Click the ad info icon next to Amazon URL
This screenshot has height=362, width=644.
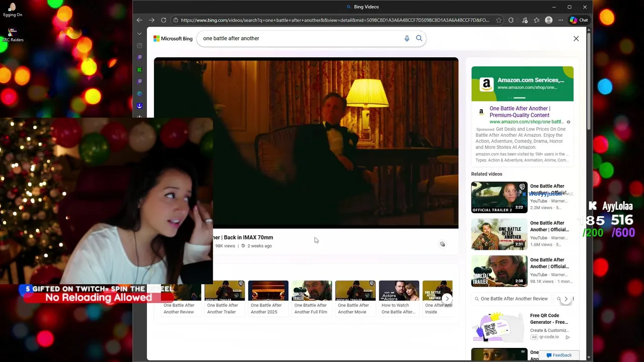coord(569,122)
